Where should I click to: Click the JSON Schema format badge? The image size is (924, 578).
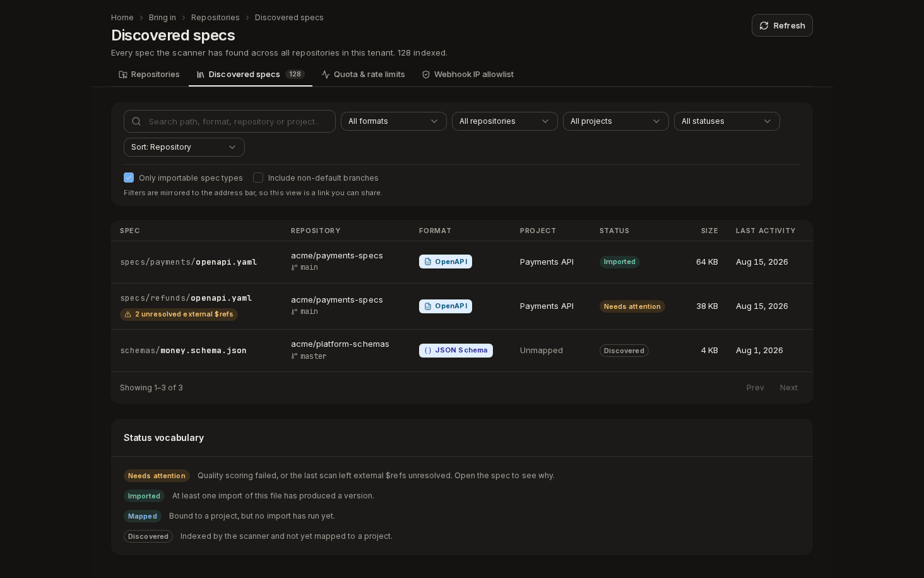click(x=456, y=351)
